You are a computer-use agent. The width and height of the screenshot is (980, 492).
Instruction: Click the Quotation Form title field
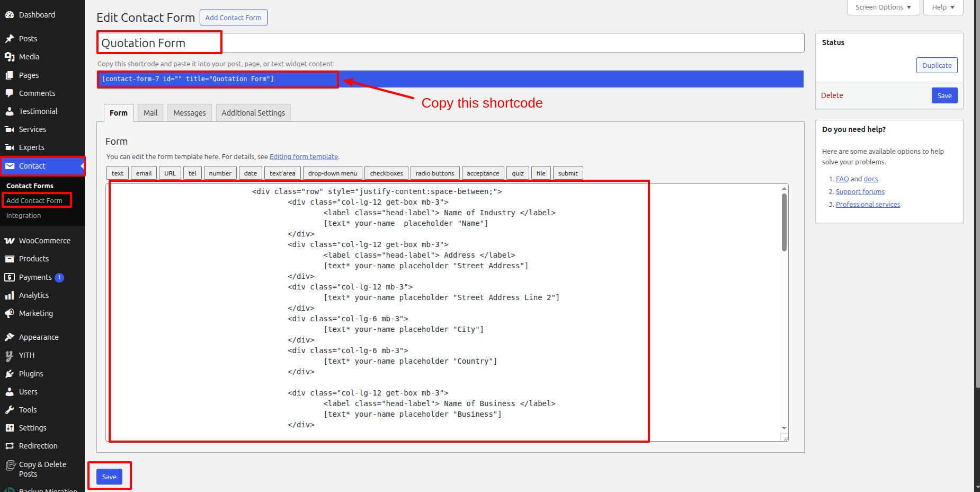coord(450,43)
